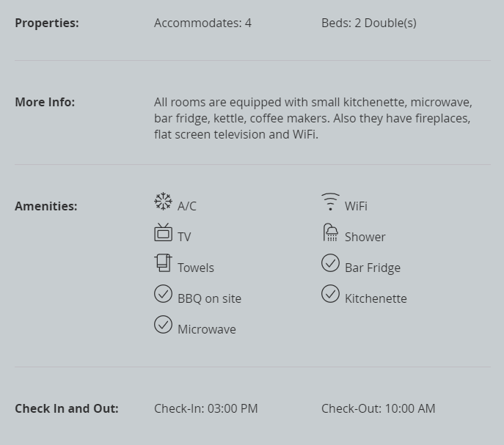Click the Bar Fridge checkmark icon
The image size is (504, 445).
330,263
